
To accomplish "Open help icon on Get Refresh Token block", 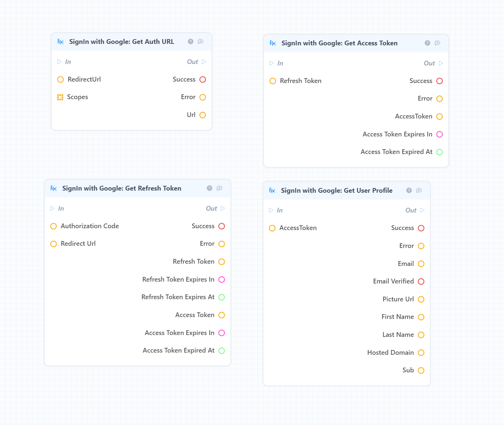I will point(210,188).
